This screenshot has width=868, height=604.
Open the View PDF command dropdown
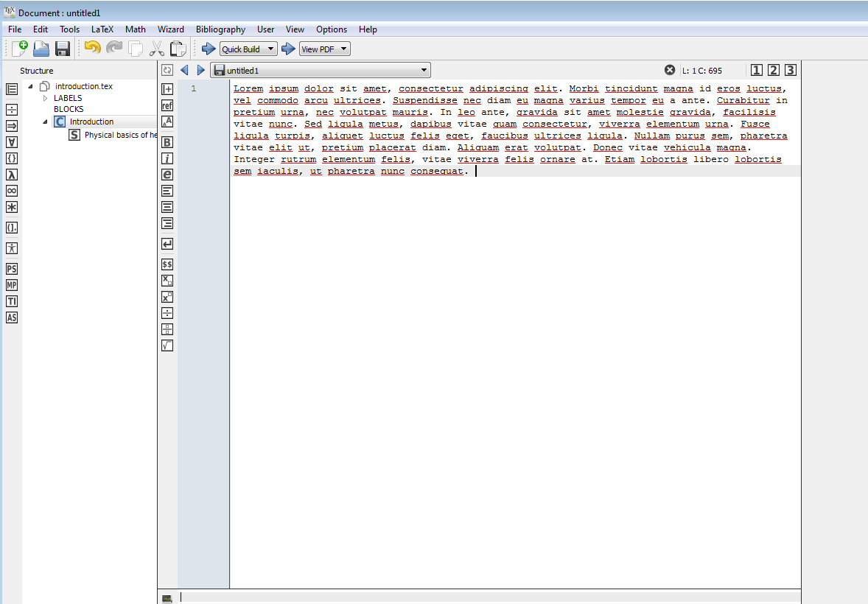coord(324,49)
